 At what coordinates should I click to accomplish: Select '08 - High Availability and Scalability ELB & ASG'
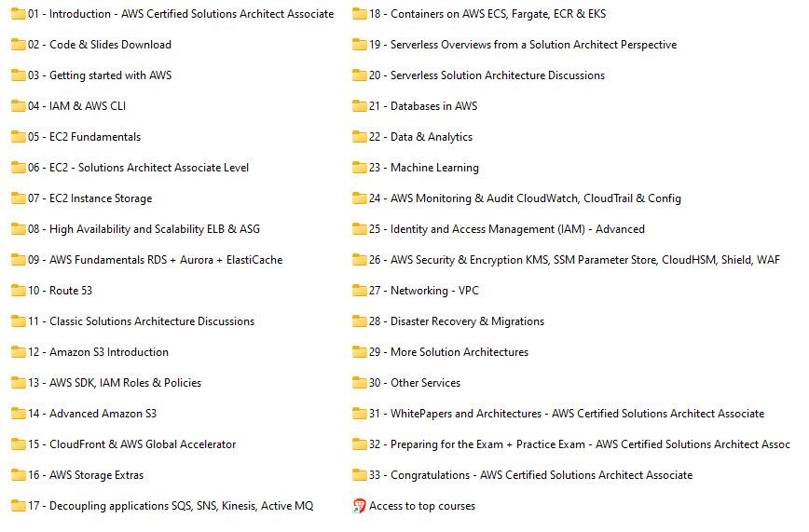click(x=144, y=229)
